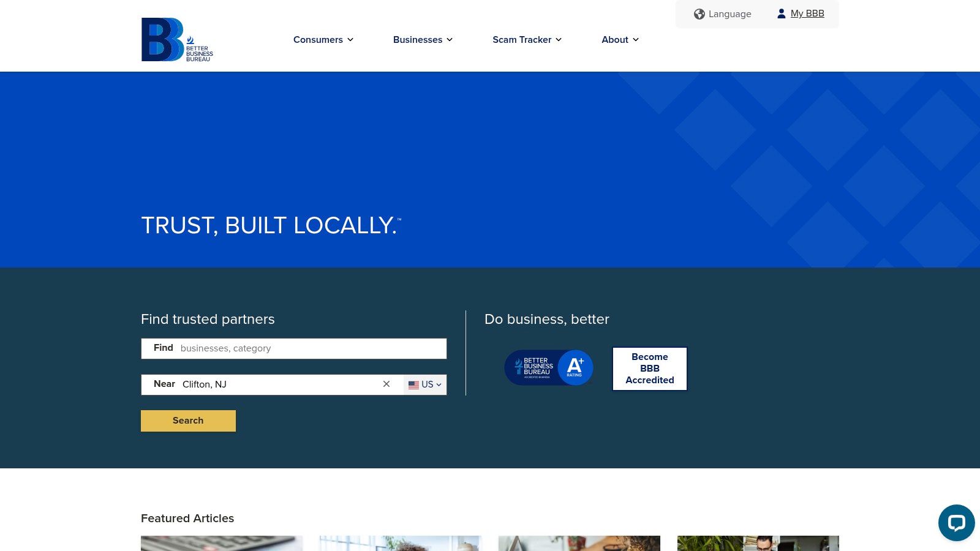Click the chevron next to the US flag
The height and width of the screenshot is (551, 980).
(439, 384)
